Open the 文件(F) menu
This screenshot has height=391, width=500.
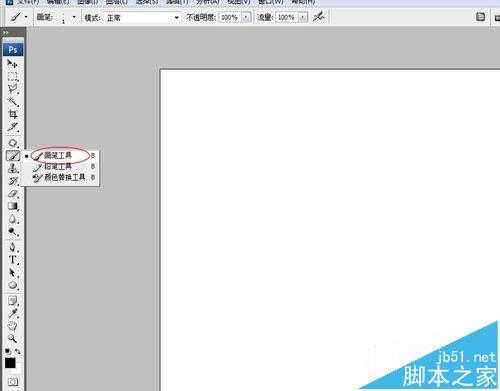28,2
